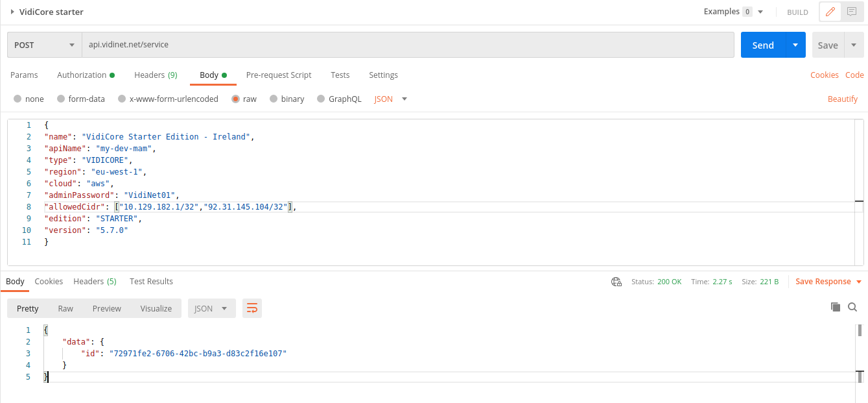Select the none body type radio

tap(18, 99)
